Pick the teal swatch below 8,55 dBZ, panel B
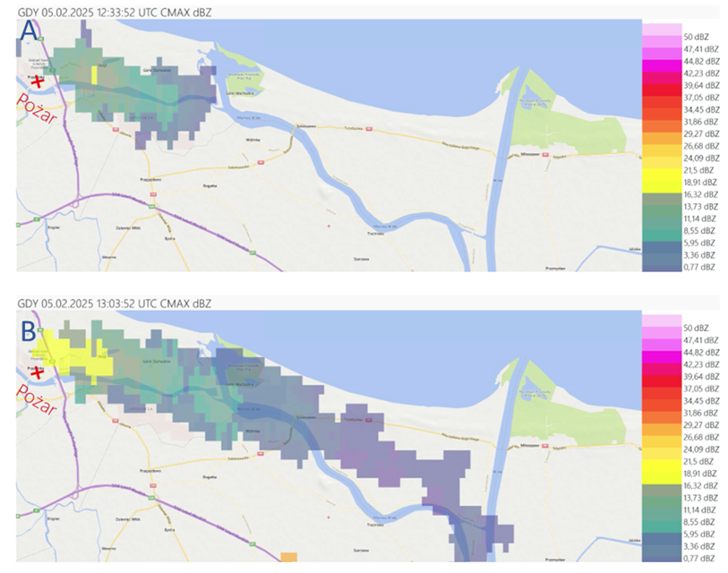Image resolution: width=728 pixels, height=573 pixels. [662, 526]
